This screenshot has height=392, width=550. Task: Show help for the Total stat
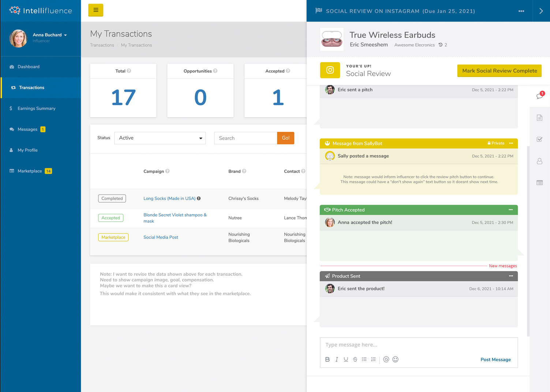click(129, 71)
